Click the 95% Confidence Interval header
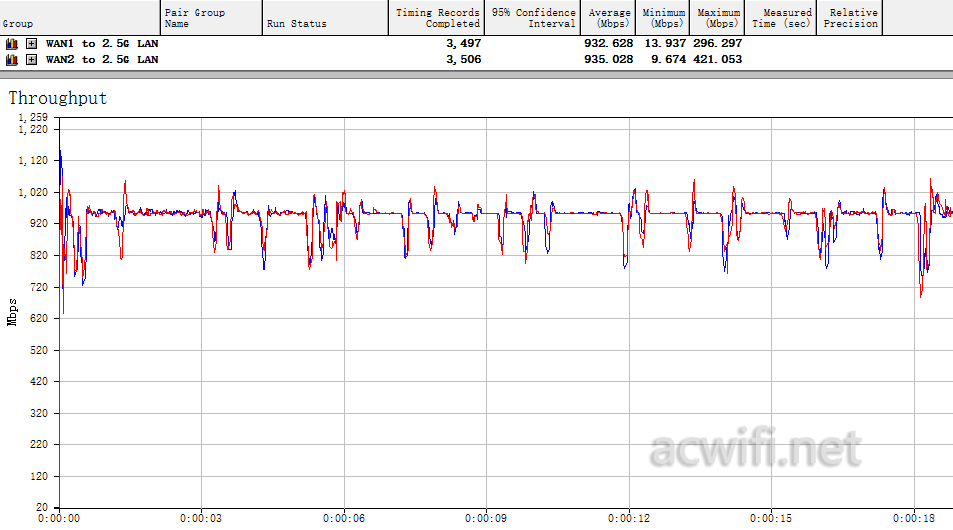 532,18
